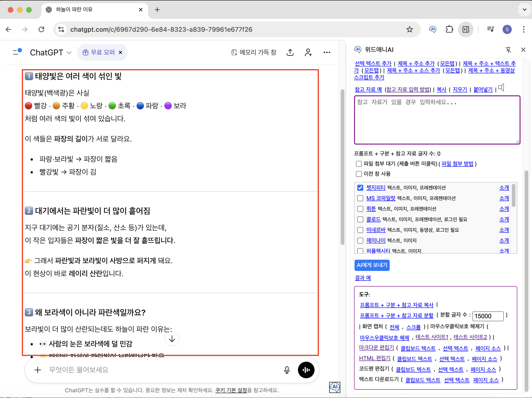
Task: Click the AI에게 보내기 button
Action: click(372, 265)
